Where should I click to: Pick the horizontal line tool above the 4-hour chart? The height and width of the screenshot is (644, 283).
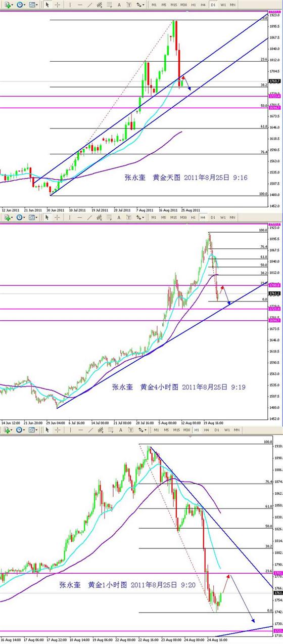[x=80, y=217]
